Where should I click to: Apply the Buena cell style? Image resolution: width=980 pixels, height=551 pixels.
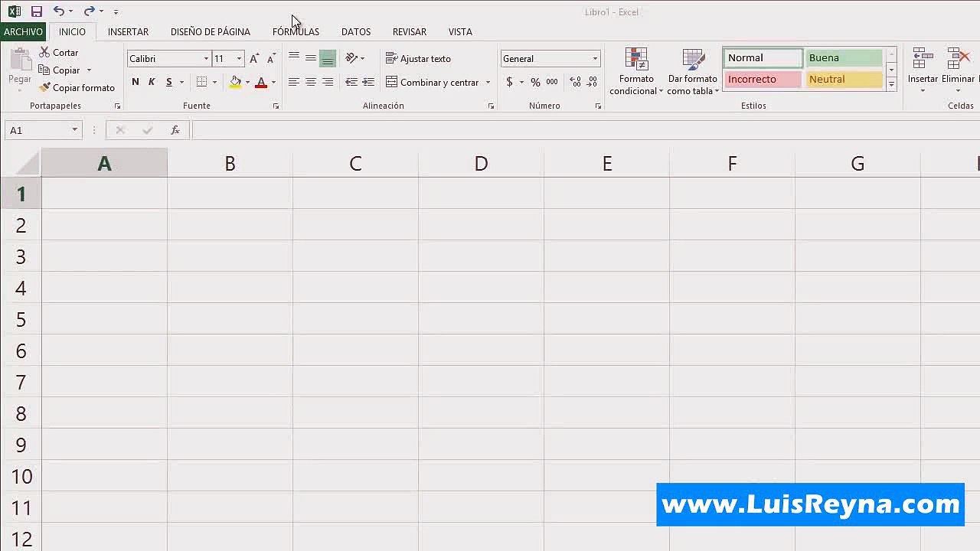click(x=844, y=58)
